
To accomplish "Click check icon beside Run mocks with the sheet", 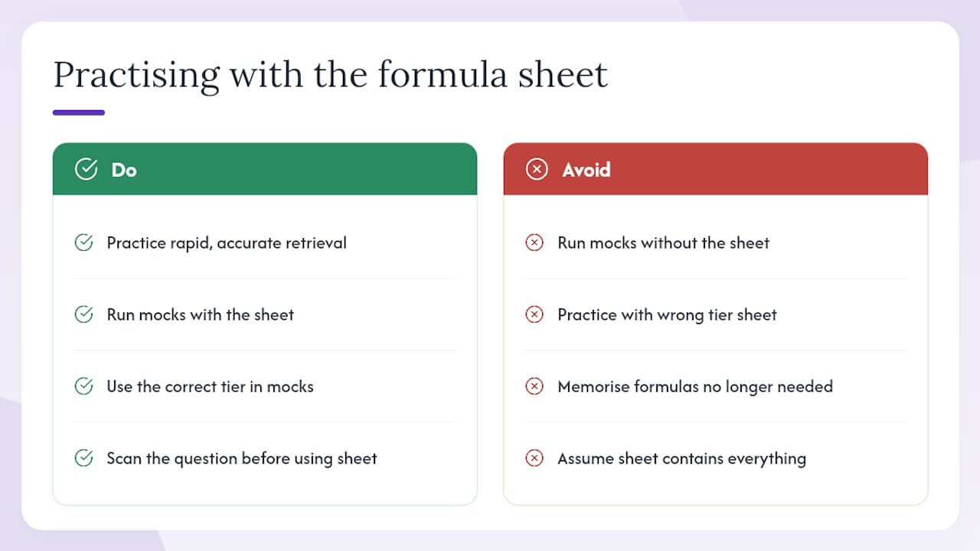I will [x=83, y=315].
